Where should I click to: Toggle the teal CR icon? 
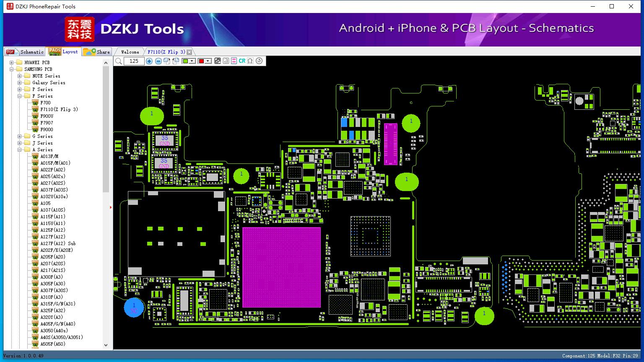click(242, 61)
